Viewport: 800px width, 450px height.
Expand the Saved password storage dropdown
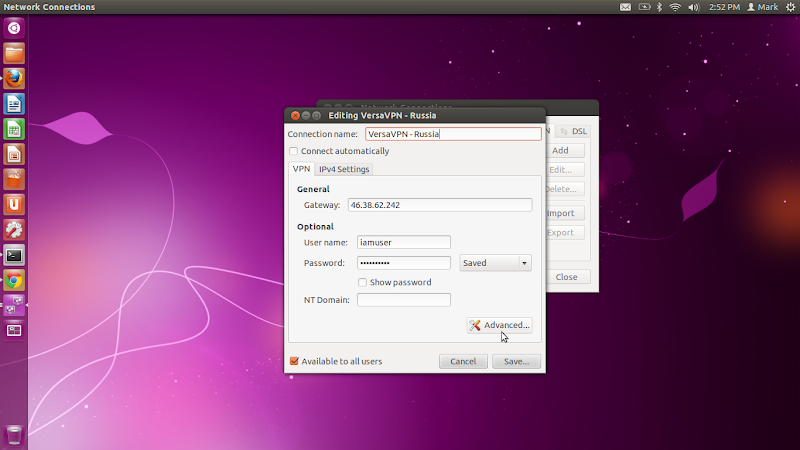(x=495, y=263)
